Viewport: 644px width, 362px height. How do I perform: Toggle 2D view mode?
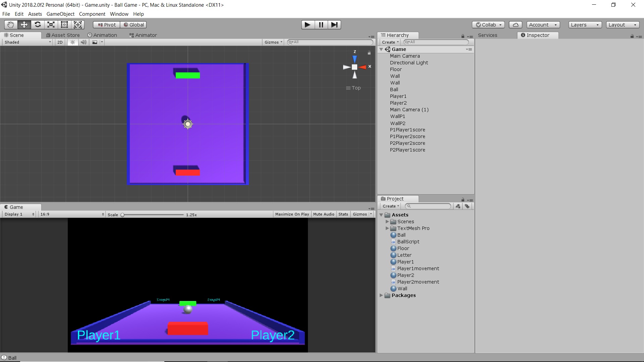coord(60,42)
